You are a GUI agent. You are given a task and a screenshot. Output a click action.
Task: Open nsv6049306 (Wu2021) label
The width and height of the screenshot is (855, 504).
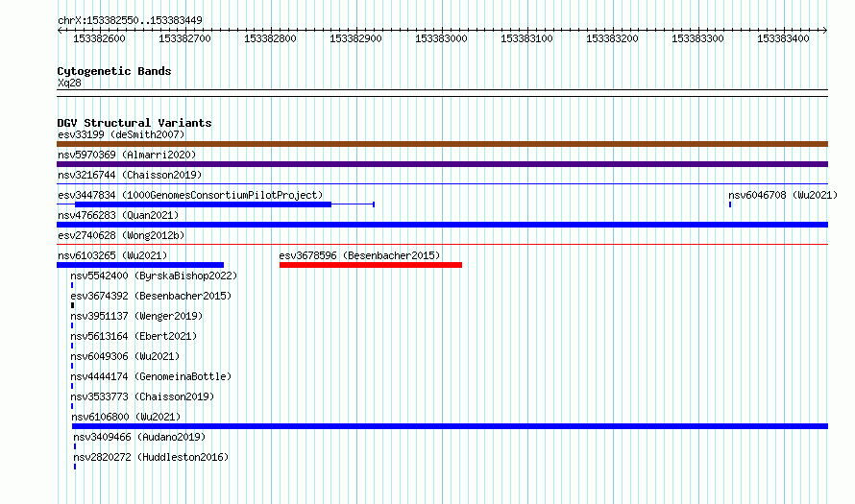point(125,356)
